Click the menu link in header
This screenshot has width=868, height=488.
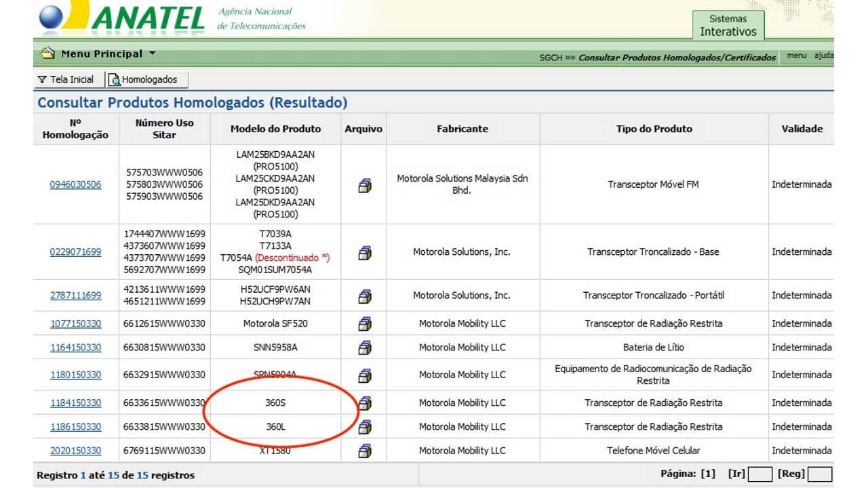(796, 56)
